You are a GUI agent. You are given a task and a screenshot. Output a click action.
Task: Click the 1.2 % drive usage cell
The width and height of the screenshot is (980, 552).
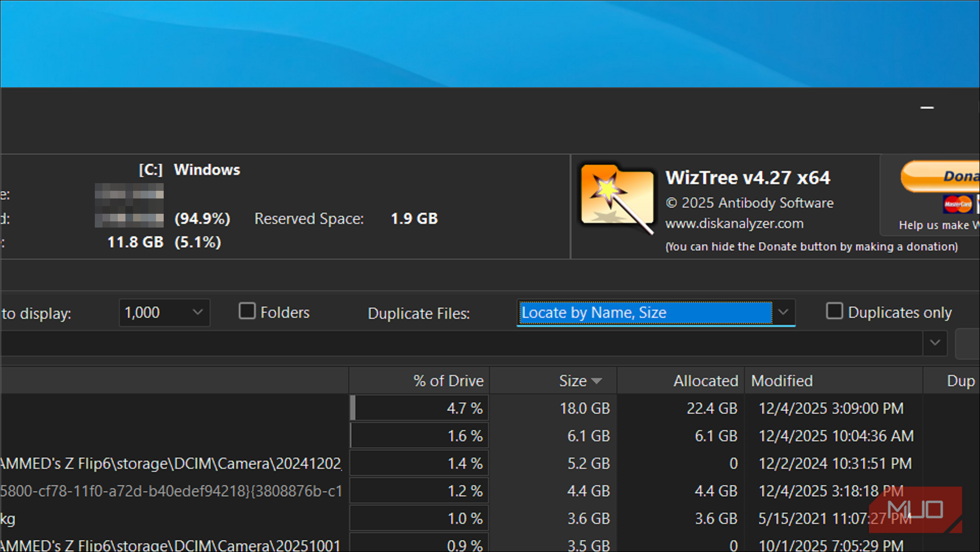point(419,491)
